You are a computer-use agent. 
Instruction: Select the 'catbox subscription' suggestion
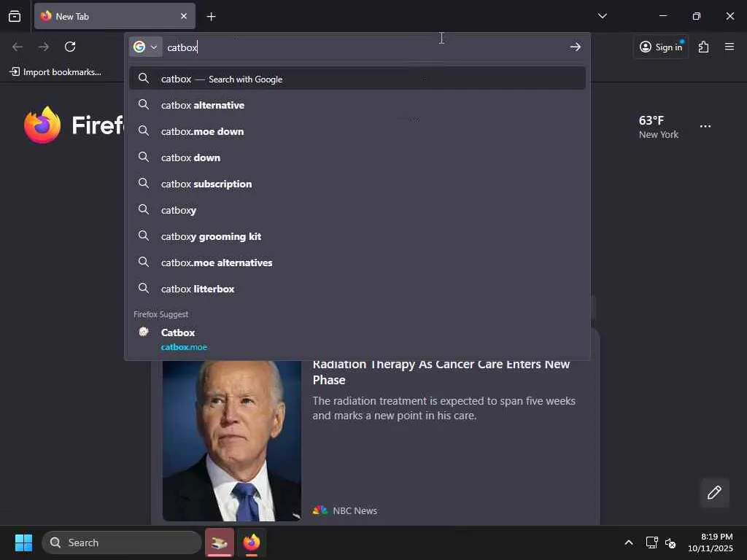coord(357,184)
